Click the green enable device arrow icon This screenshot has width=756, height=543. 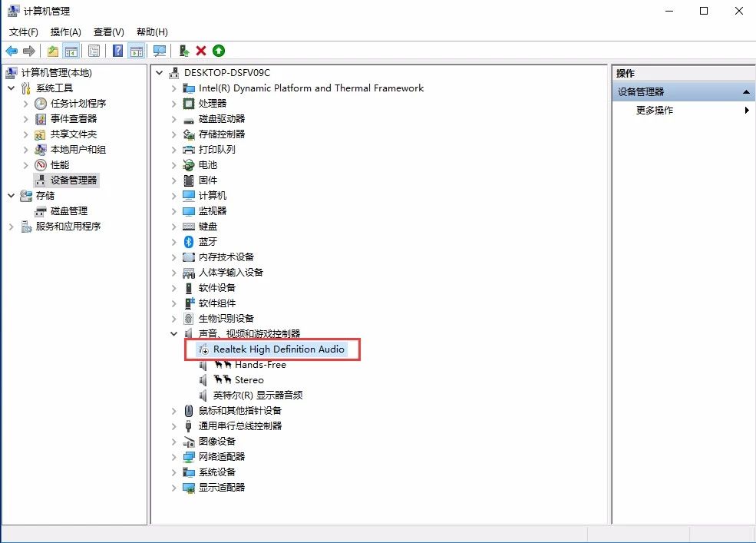coord(219,51)
